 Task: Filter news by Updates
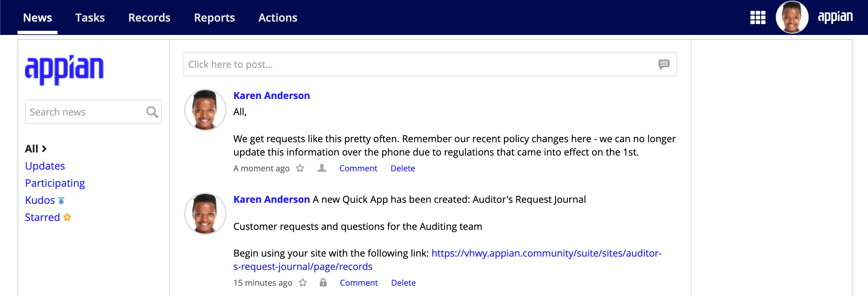click(45, 166)
